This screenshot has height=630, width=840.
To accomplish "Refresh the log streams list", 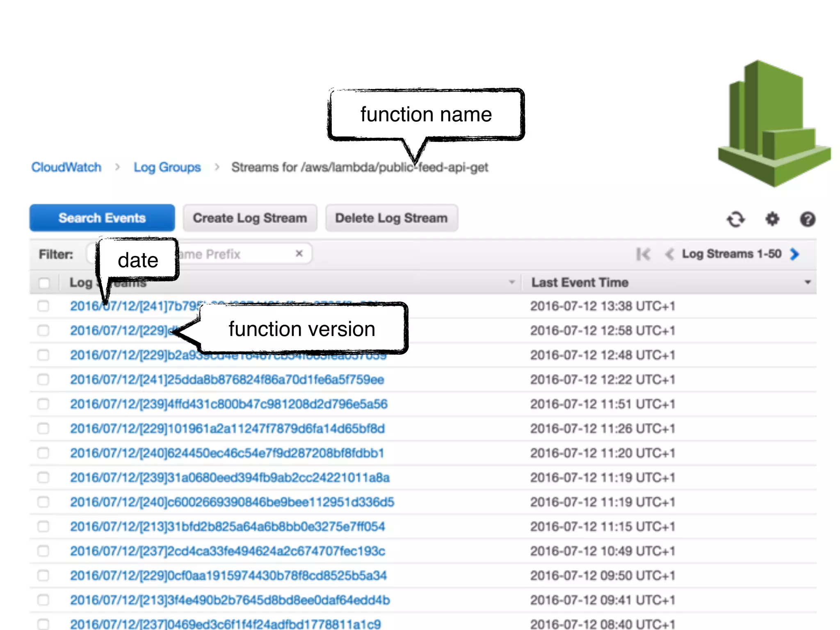I will pyautogui.click(x=736, y=219).
